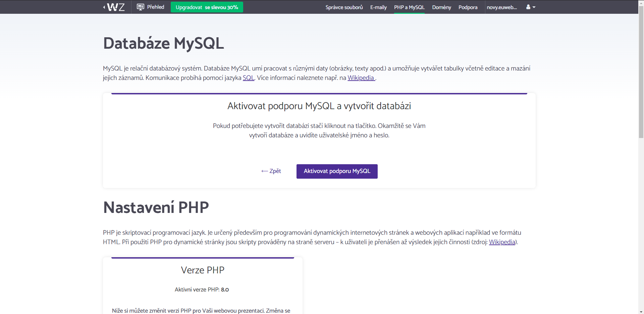Open the user account icon menu
The image size is (644, 314).
pos(531,7)
